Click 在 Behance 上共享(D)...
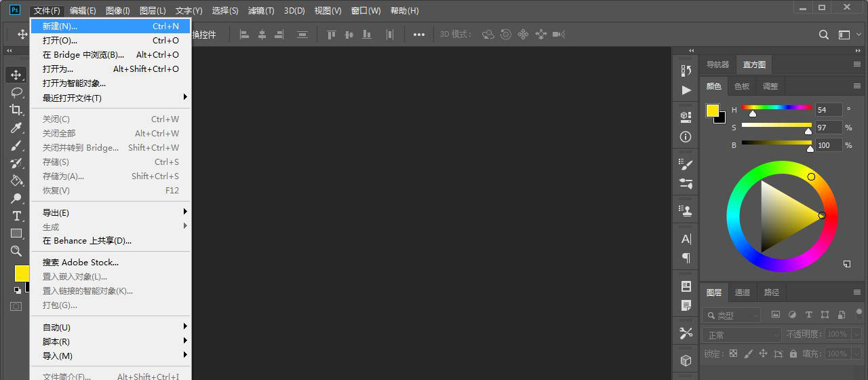This screenshot has height=380, width=868. [x=111, y=240]
